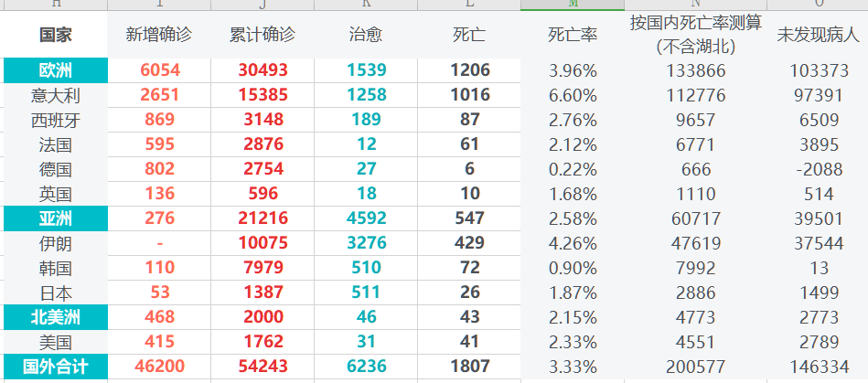
Task: Select Italy undiscovered patients 97391
Action: 819,95
